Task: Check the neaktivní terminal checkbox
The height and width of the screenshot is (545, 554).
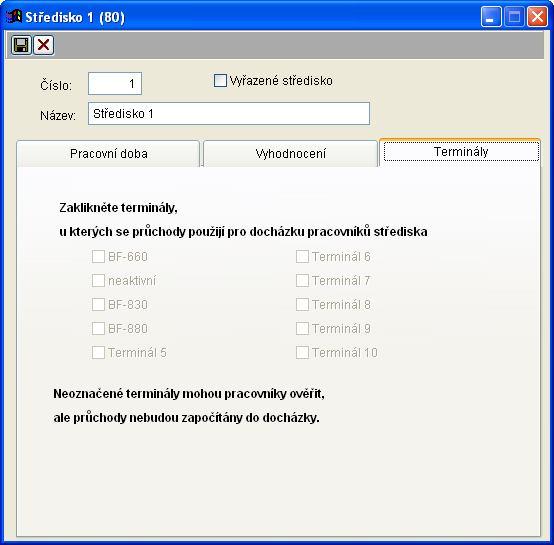Action: pyautogui.click(x=98, y=280)
